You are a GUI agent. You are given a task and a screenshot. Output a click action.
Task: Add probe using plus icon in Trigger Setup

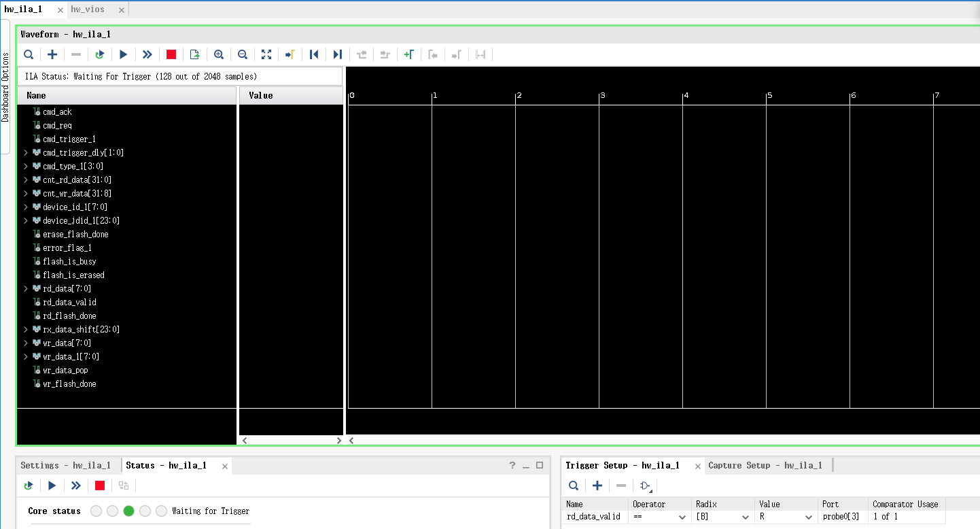[597, 485]
